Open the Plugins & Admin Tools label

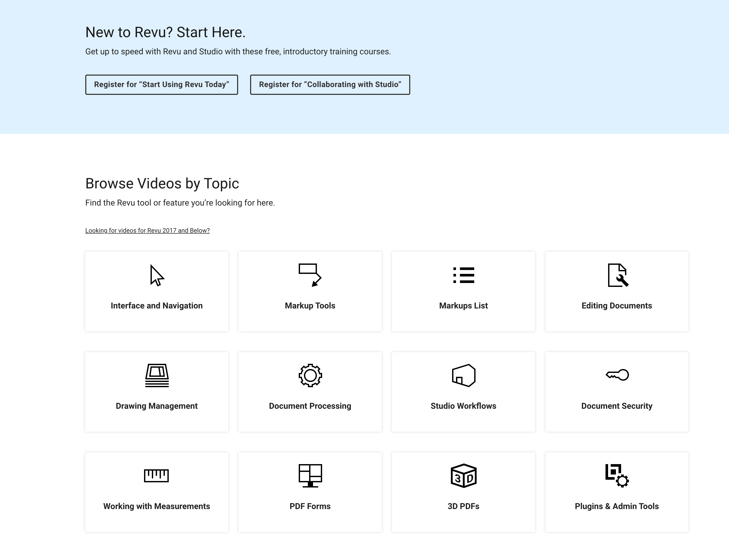pos(617,506)
